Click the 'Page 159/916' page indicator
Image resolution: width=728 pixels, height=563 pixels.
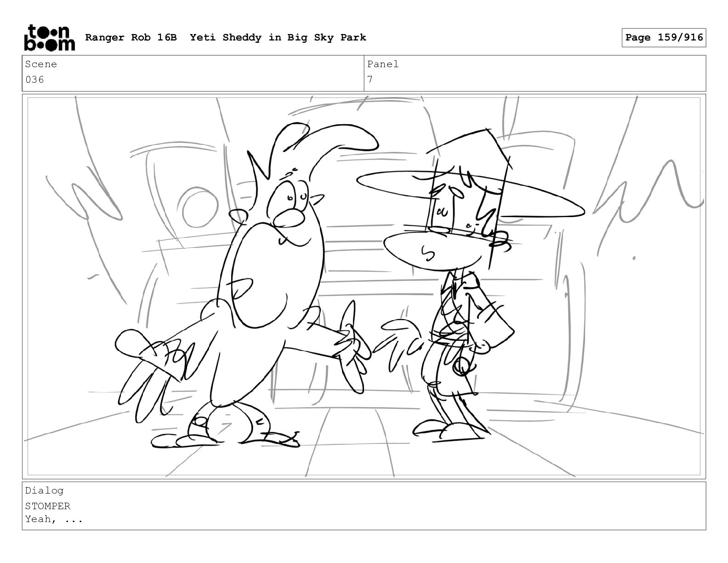point(664,37)
